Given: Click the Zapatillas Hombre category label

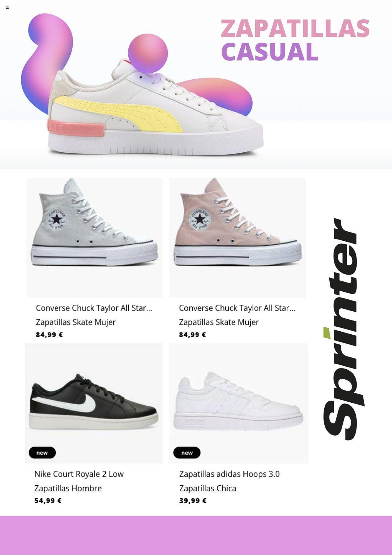Looking at the screenshot, I should pyautogui.click(x=68, y=488).
